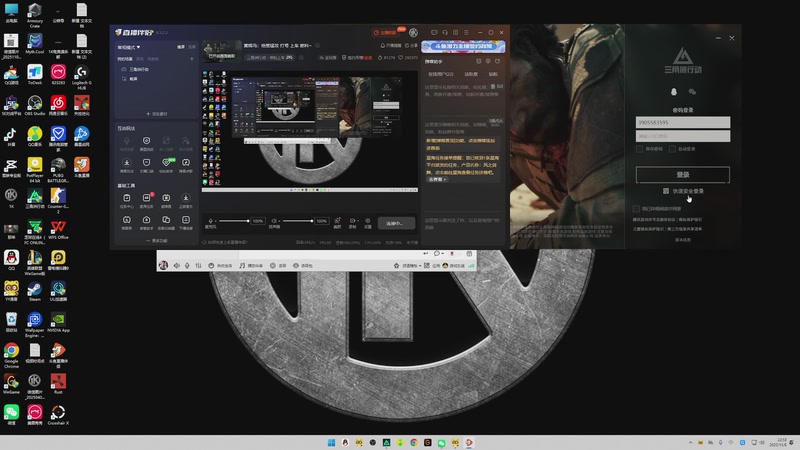Open settings gear in streaming control bar
The width and height of the screenshot is (800, 450).
[367, 222]
